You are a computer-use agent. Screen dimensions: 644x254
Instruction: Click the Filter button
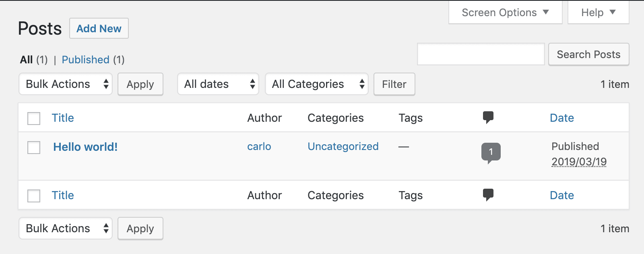point(394,84)
